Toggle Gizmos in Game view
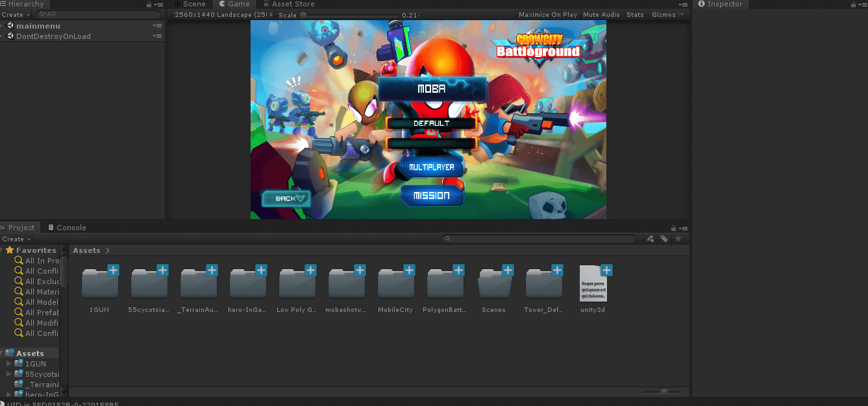868x406 pixels. pos(663,15)
